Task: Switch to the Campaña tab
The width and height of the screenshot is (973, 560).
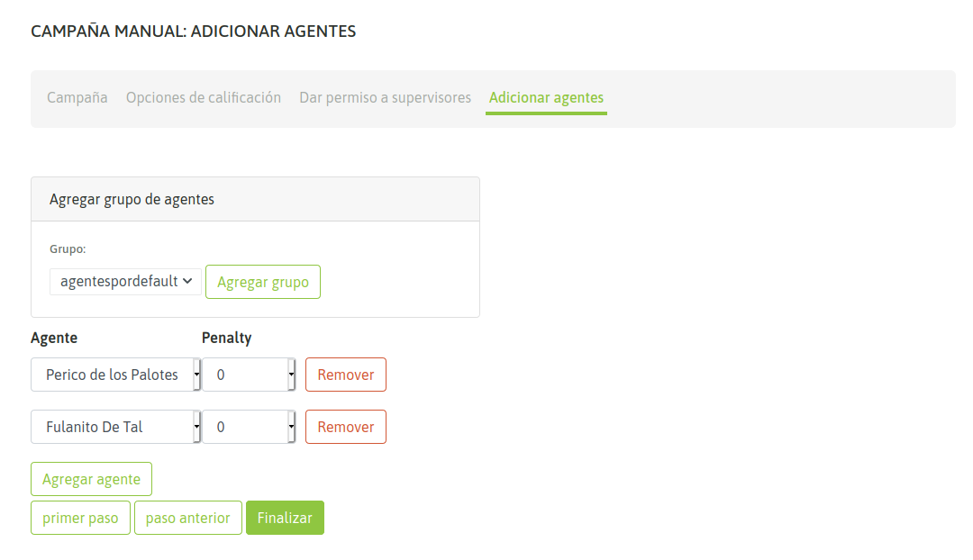Action: coord(77,97)
